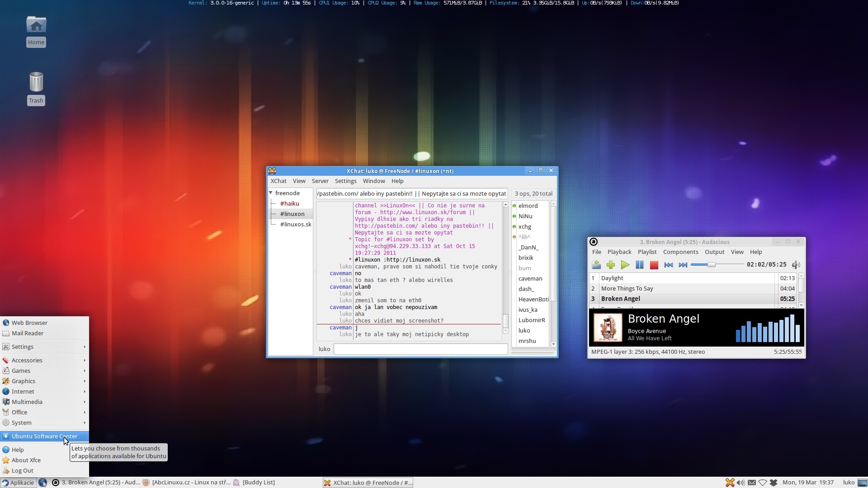Skip to previous track in Audacious
The image size is (868, 488).
coord(669,265)
